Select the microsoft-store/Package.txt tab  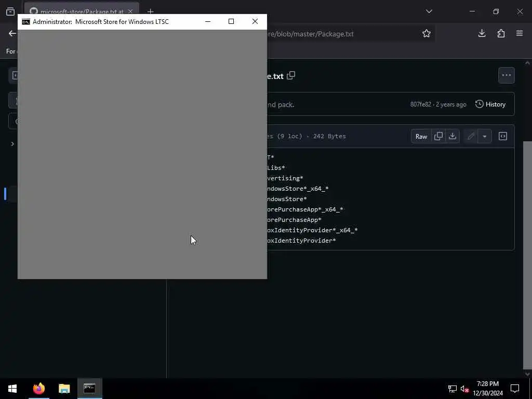click(82, 11)
